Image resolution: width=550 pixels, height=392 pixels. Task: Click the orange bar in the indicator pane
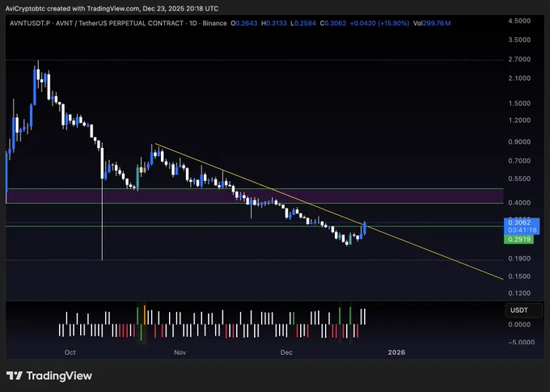(x=145, y=315)
